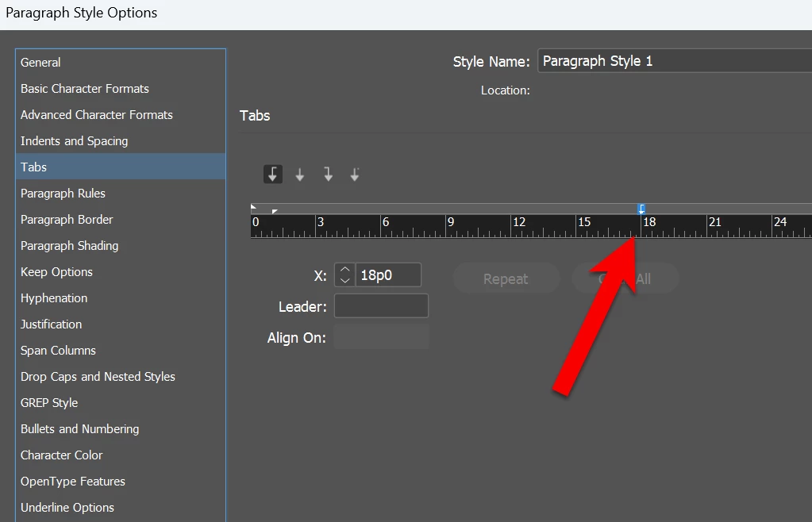Open Character Color category
This screenshot has height=522, width=812.
click(x=121, y=455)
